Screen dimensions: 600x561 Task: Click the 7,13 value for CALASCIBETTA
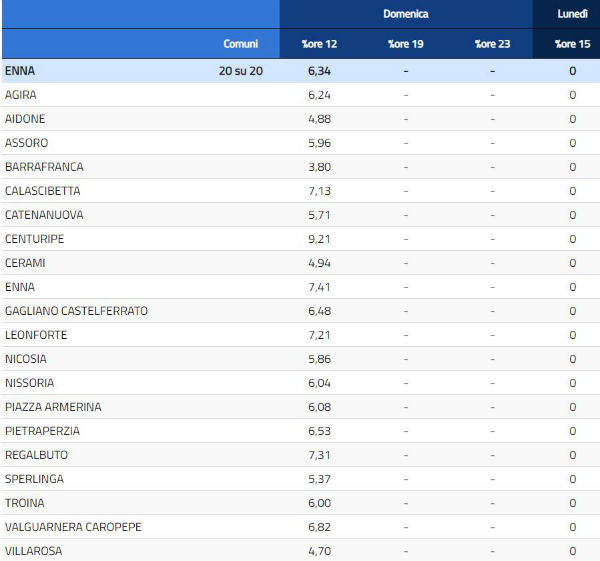click(319, 191)
